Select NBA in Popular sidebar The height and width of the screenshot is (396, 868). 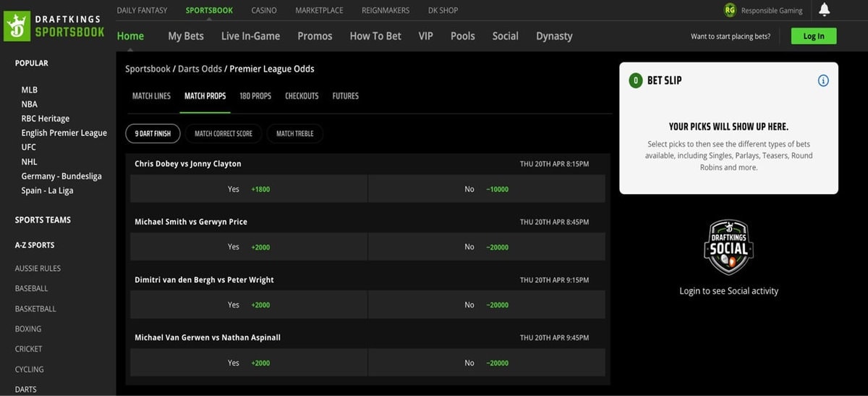tap(30, 104)
